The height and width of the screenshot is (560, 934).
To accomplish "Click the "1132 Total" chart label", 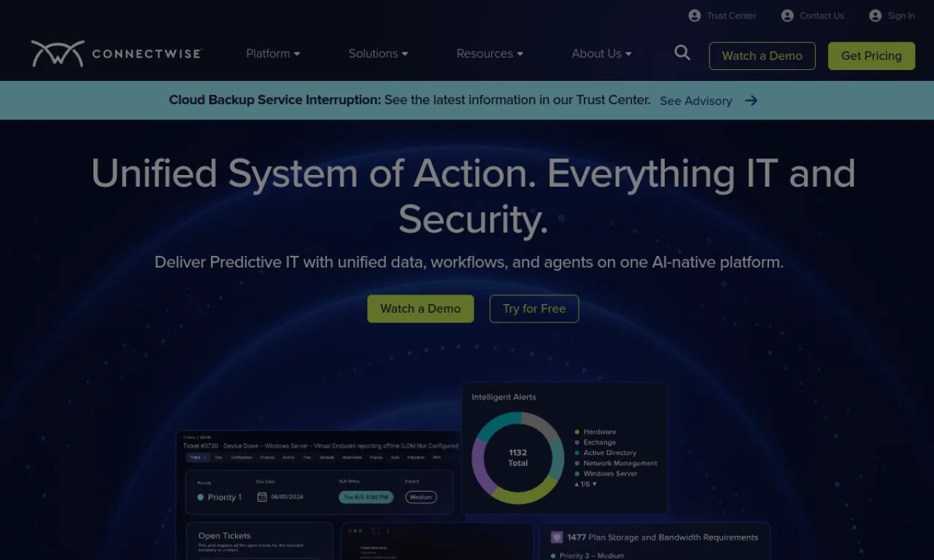I will click(518, 458).
